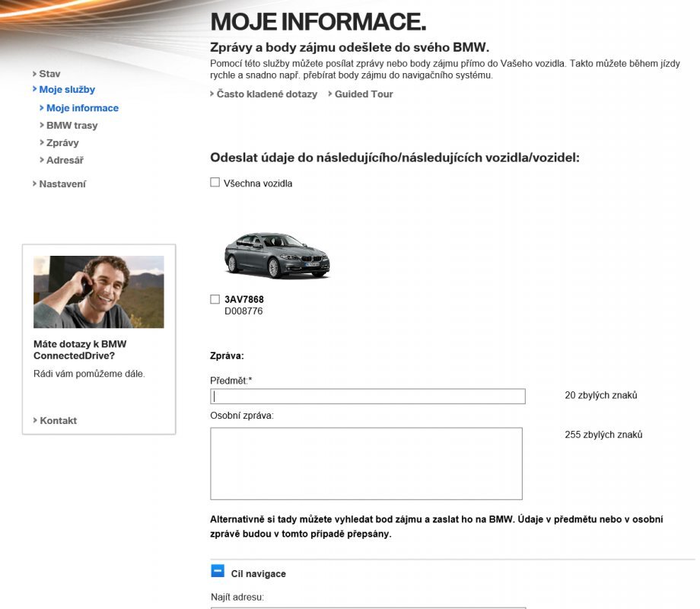Viewport: 700px width, 609px height.
Task: Enable the Všechna vozidla checkbox
Action: (215, 183)
